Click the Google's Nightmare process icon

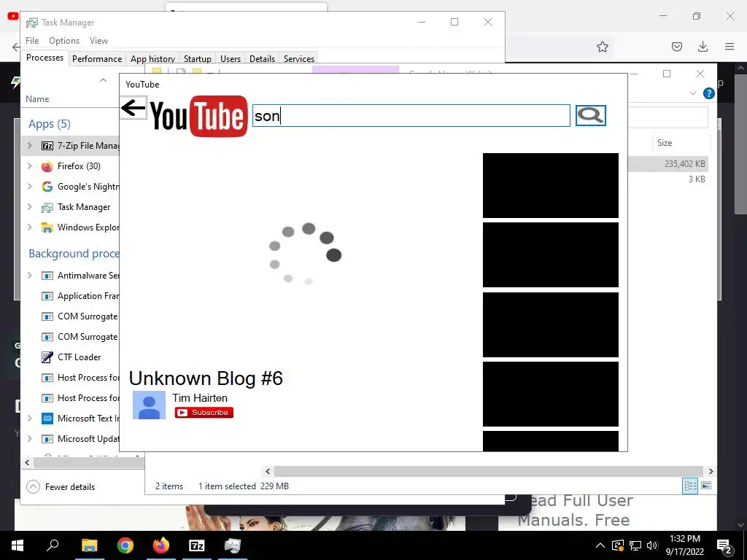(47, 187)
